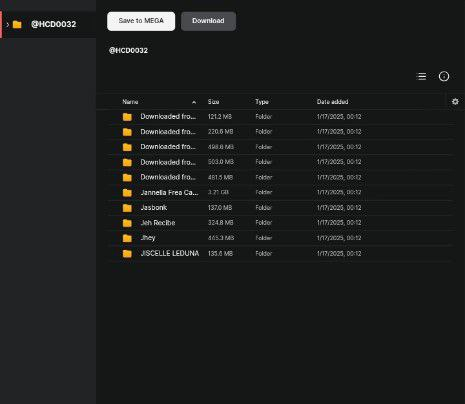
Task: Select the Jasbonk folder icon
Action: click(127, 208)
